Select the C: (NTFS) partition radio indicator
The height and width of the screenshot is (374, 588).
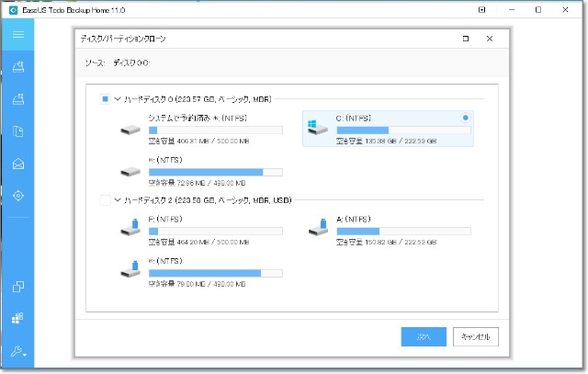click(x=466, y=118)
